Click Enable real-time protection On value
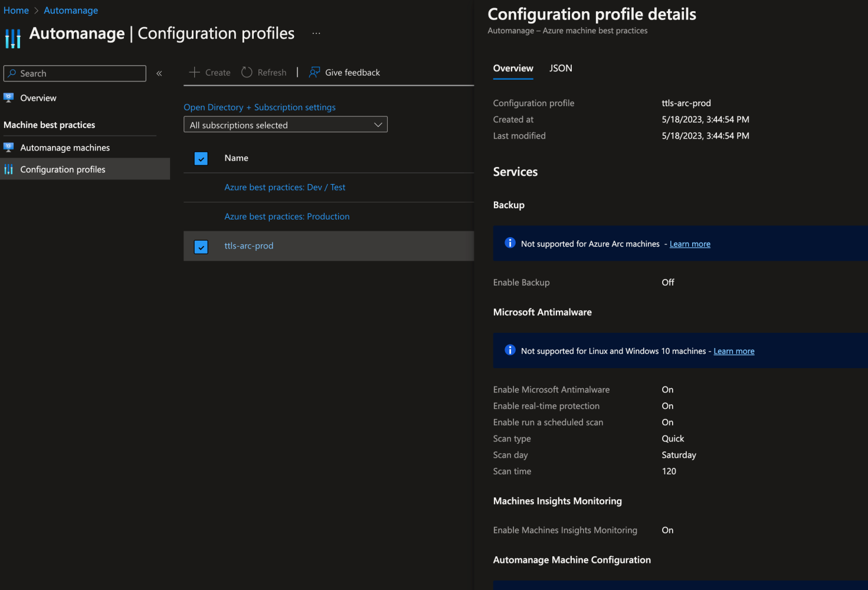 667,406
